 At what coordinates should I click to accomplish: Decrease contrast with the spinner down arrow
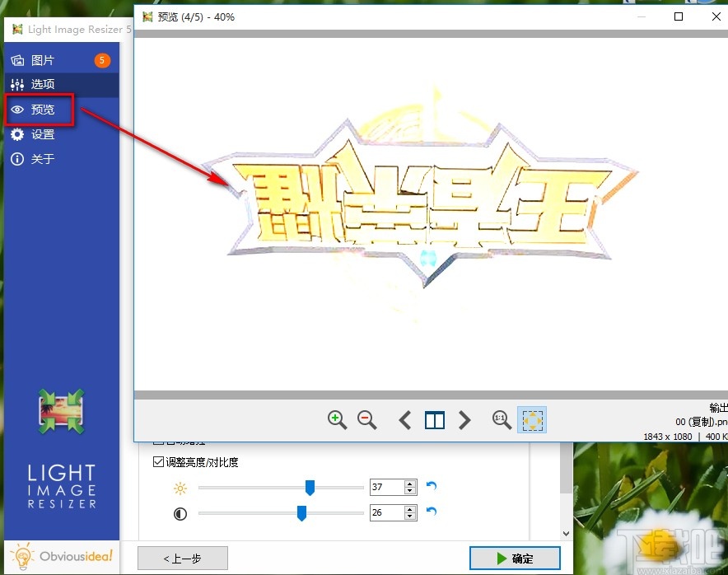[410, 517]
